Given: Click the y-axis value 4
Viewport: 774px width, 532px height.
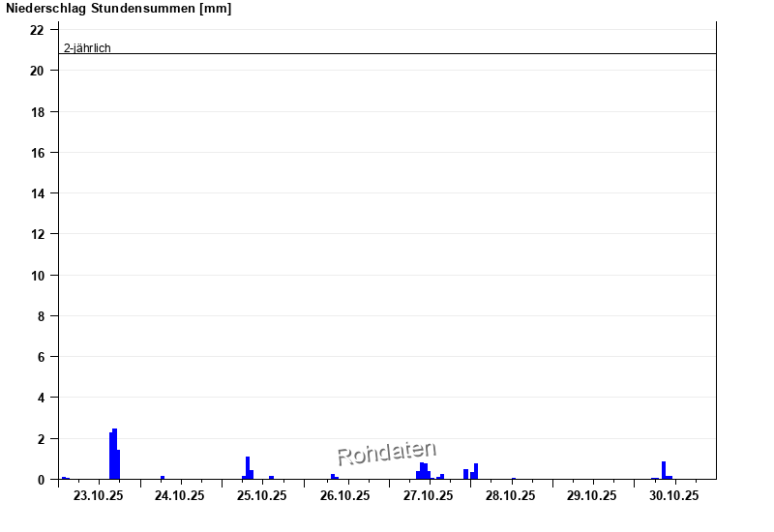Looking at the screenshot, I should click(x=41, y=398).
